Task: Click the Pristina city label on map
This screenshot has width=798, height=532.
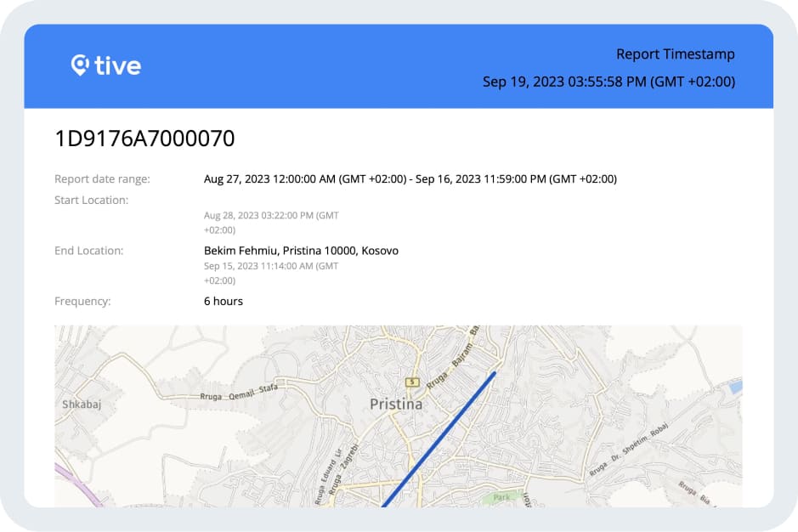Action: click(x=396, y=405)
